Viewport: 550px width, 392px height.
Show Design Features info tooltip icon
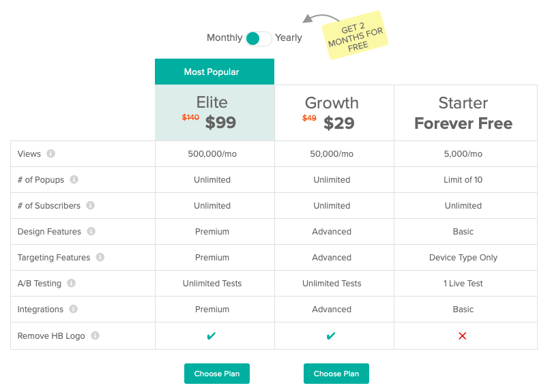(91, 231)
